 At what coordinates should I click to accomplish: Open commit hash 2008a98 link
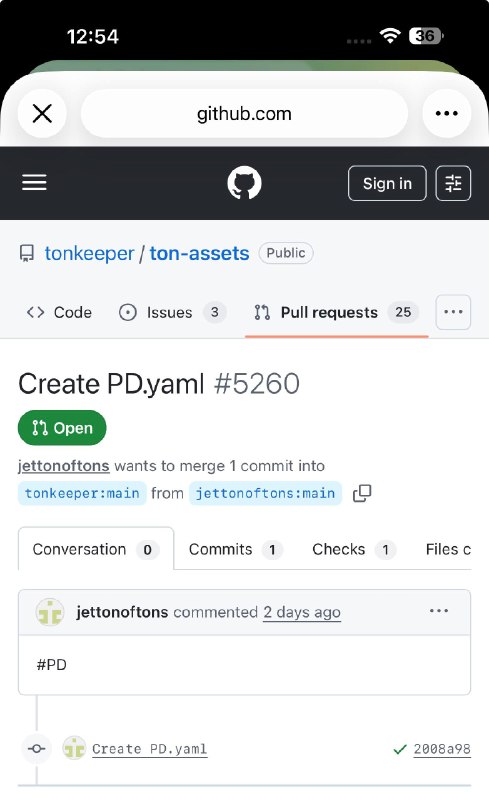pos(442,749)
